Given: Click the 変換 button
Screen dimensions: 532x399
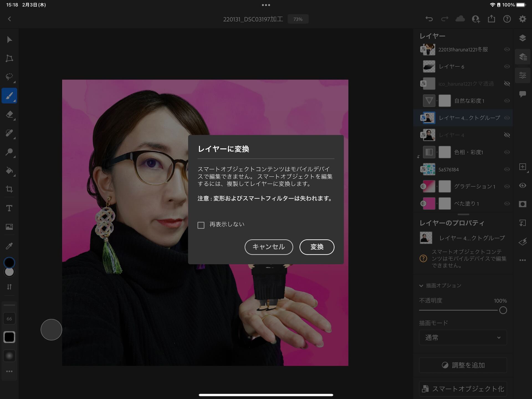Looking at the screenshot, I should pyautogui.click(x=317, y=247).
